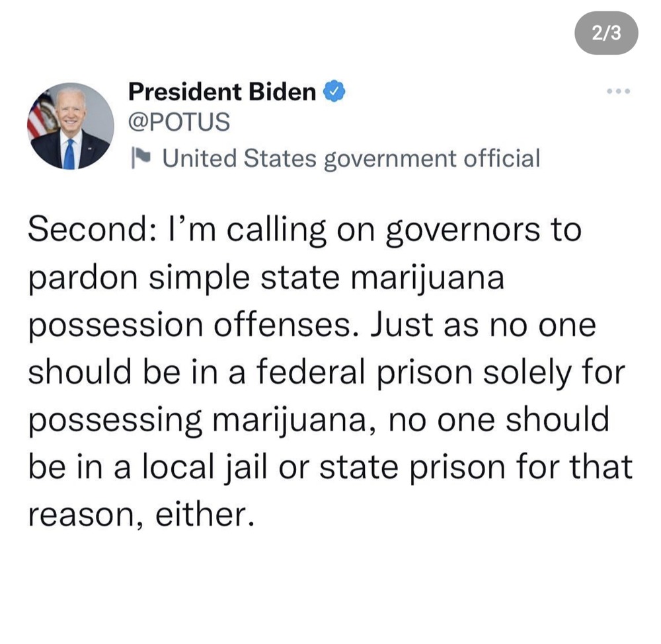Click the gray flag icon beside government label
This screenshot has height=644, width=661.
pyautogui.click(x=140, y=157)
